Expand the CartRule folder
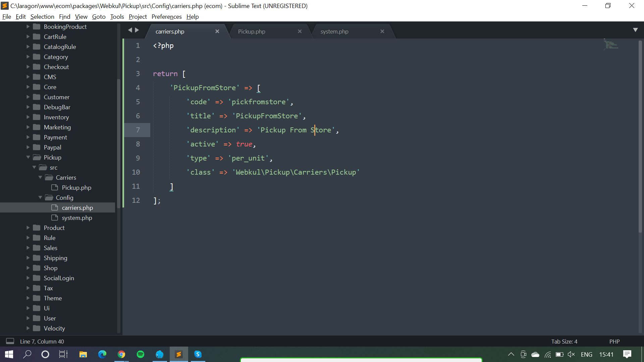This screenshot has width=644, height=362. click(28, 37)
